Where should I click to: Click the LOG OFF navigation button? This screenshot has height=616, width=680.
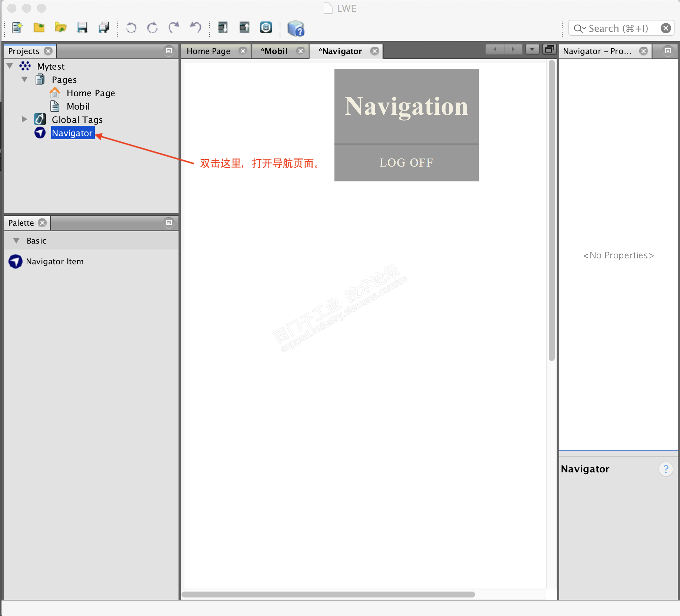click(x=406, y=163)
